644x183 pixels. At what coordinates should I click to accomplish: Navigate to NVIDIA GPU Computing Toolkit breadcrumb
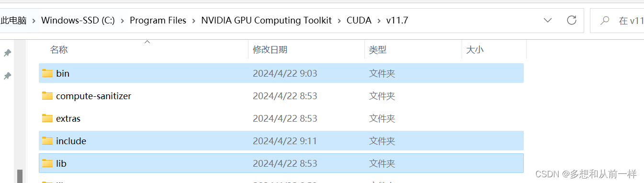(266, 21)
